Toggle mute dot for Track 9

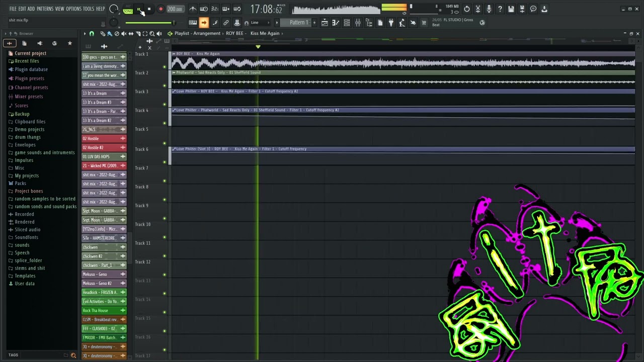pyautogui.click(x=164, y=219)
